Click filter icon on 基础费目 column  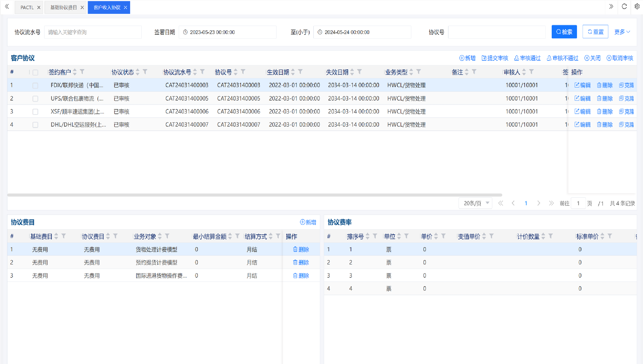pyautogui.click(x=64, y=236)
